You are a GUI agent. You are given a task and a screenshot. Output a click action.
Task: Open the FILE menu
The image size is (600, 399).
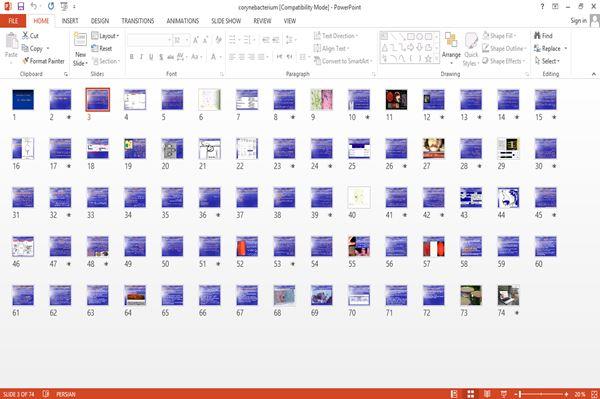coord(13,21)
